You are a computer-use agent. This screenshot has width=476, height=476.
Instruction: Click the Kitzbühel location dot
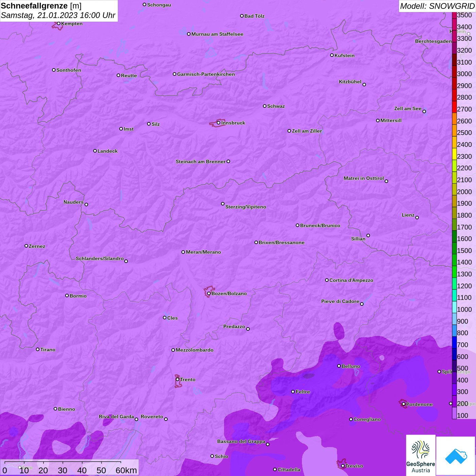click(364, 85)
